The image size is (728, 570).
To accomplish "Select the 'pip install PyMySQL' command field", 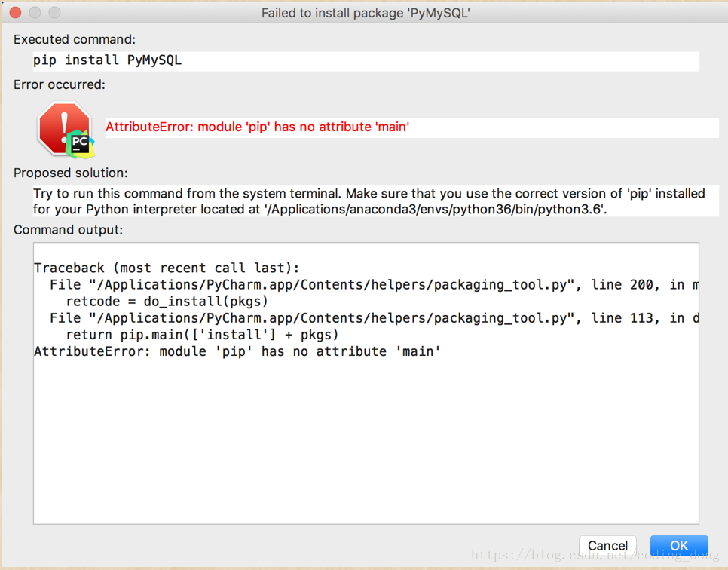I will (x=366, y=61).
